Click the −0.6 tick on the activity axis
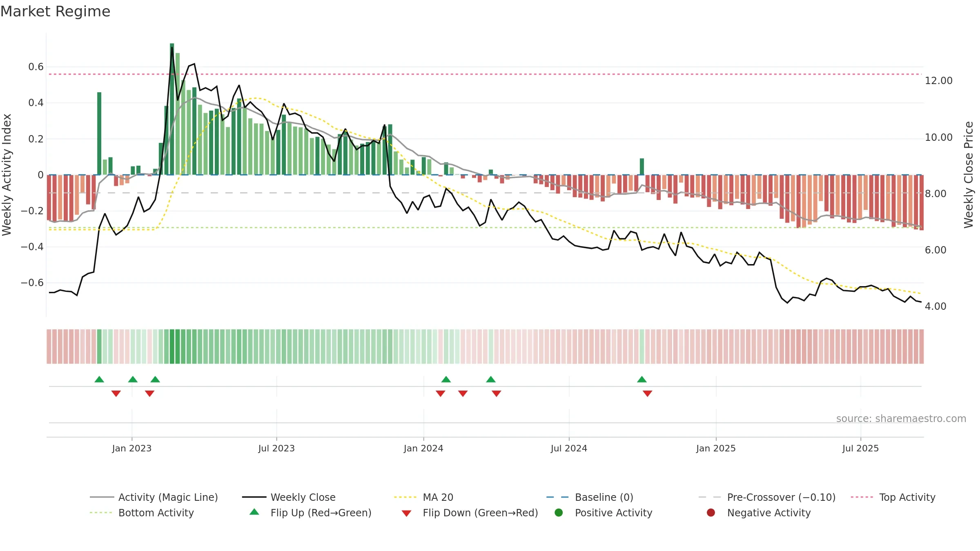 click(x=32, y=283)
